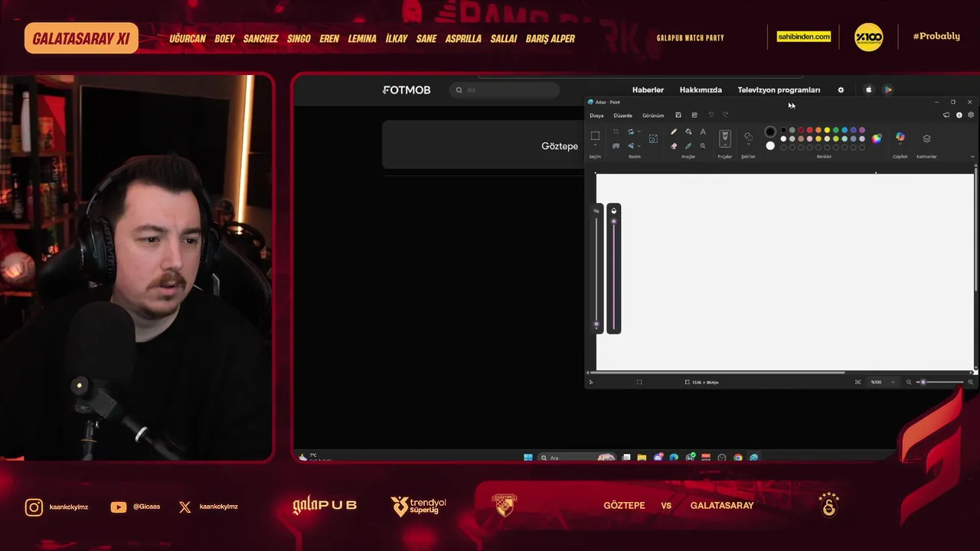This screenshot has width=980, height=551.
Task: Select the Fill bucket tool
Action: click(688, 132)
